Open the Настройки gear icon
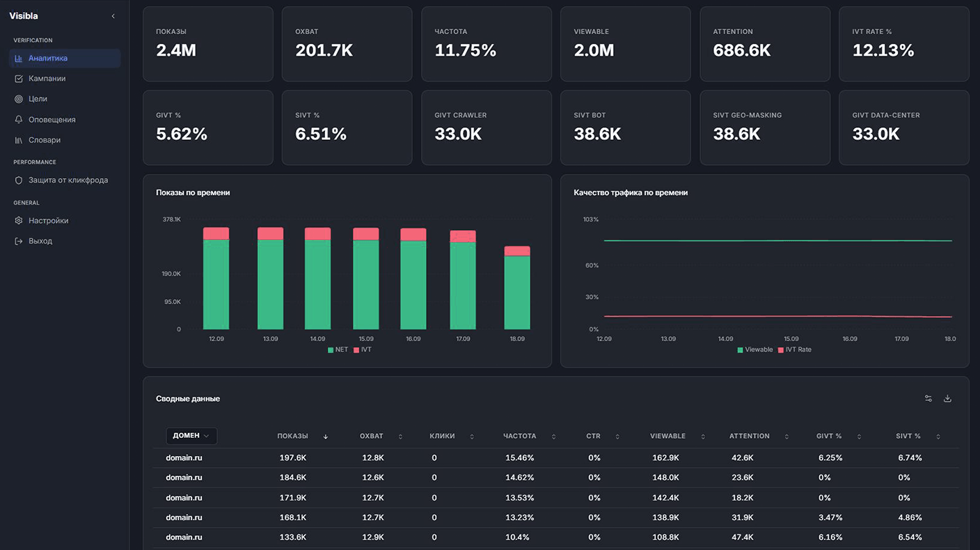Viewport: 980px width, 550px height. coord(19,221)
